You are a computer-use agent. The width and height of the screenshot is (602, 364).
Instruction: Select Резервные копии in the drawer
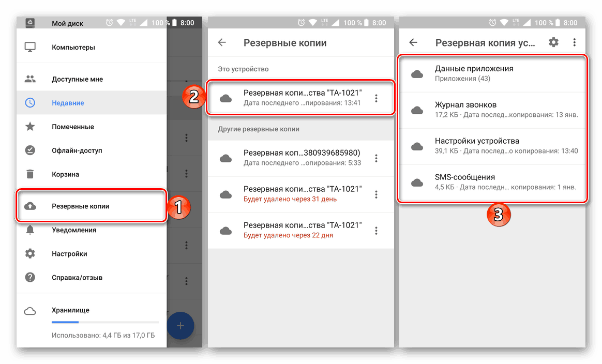click(x=92, y=206)
